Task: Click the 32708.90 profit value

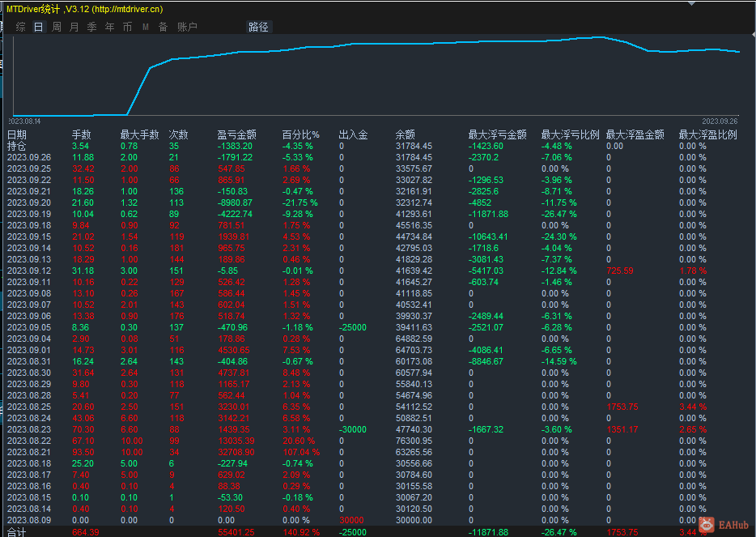Action: pyautogui.click(x=236, y=452)
